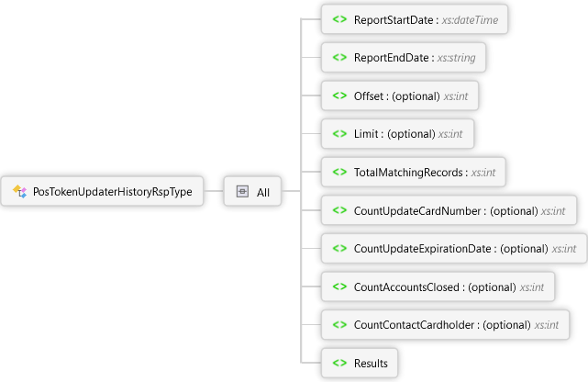
Task: Select the TotalMatchingRecords element label
Action: [x=410, y=172]
